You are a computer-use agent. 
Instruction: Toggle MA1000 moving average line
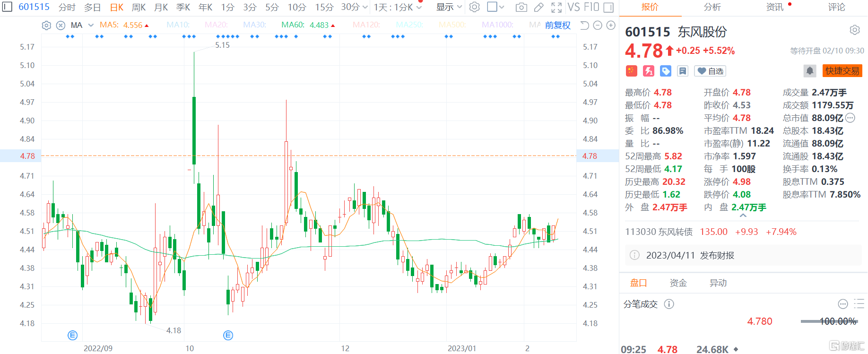[x=497, y=25]
